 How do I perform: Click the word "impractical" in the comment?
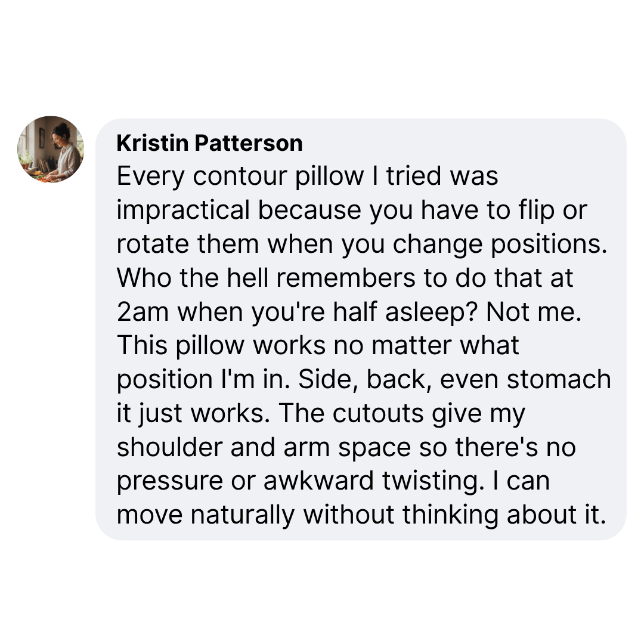[183, 210]
